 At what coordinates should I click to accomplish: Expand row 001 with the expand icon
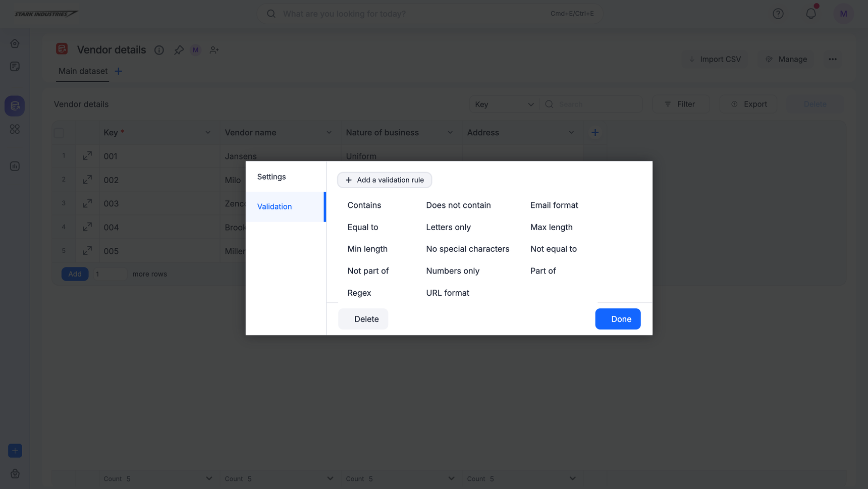87,156
